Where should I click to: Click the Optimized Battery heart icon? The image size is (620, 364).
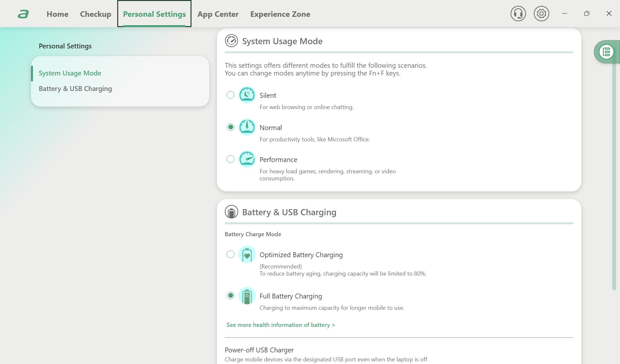pos(247,255)
